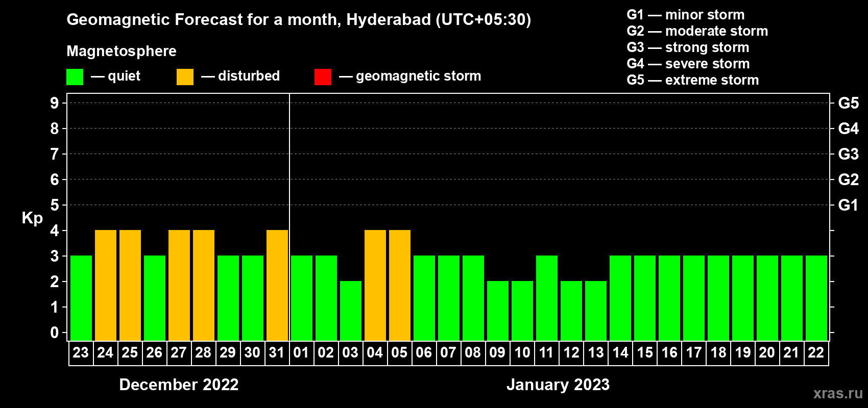Select date label 05 on the axis
This screenshot has height=408, width=868.
tap(399, 353)
